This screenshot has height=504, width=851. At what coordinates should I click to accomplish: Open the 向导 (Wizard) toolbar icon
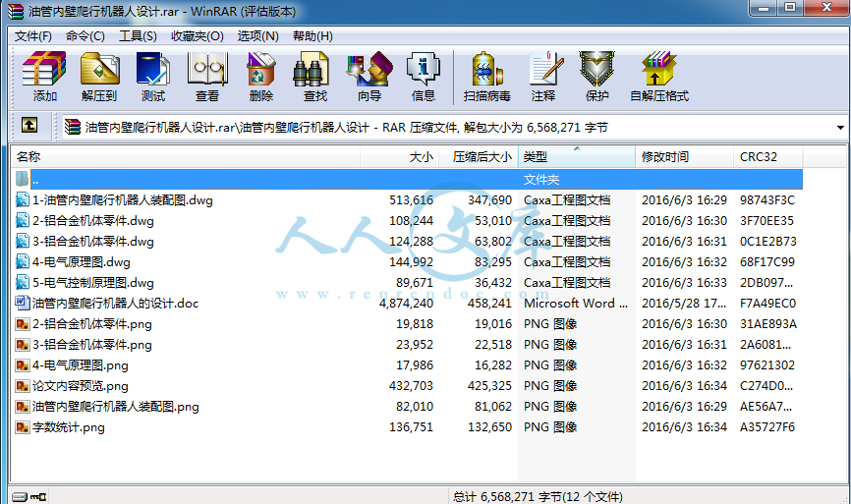coord(369,69)
